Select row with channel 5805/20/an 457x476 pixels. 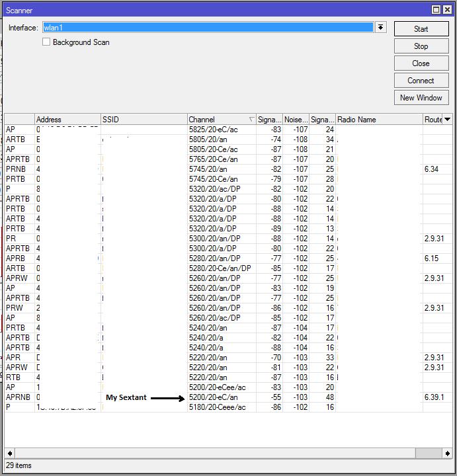[228, 139]
